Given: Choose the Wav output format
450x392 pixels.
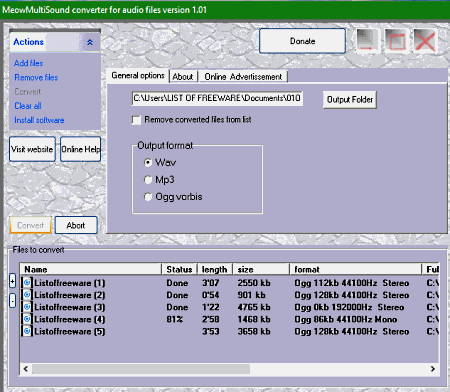Looking at the screenshot, I should [x=148, y=163].
